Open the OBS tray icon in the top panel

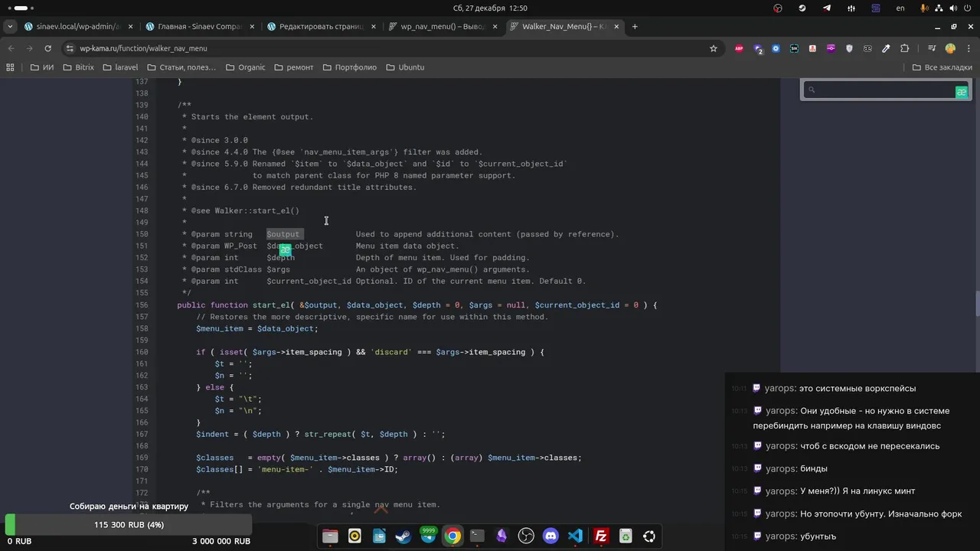coord(778,8)
